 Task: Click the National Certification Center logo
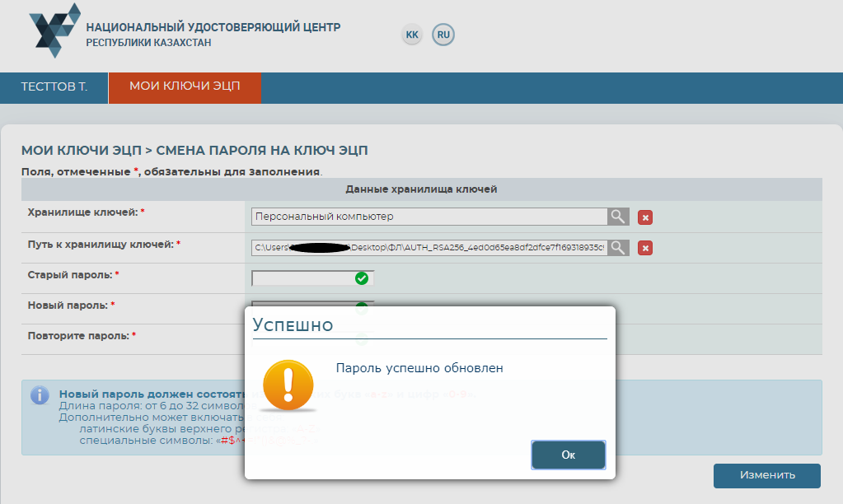tap(54, 30)
